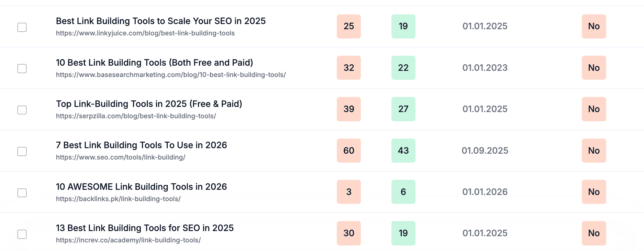
Task: Click the orange 60 score badge
Action: [348, 151]
